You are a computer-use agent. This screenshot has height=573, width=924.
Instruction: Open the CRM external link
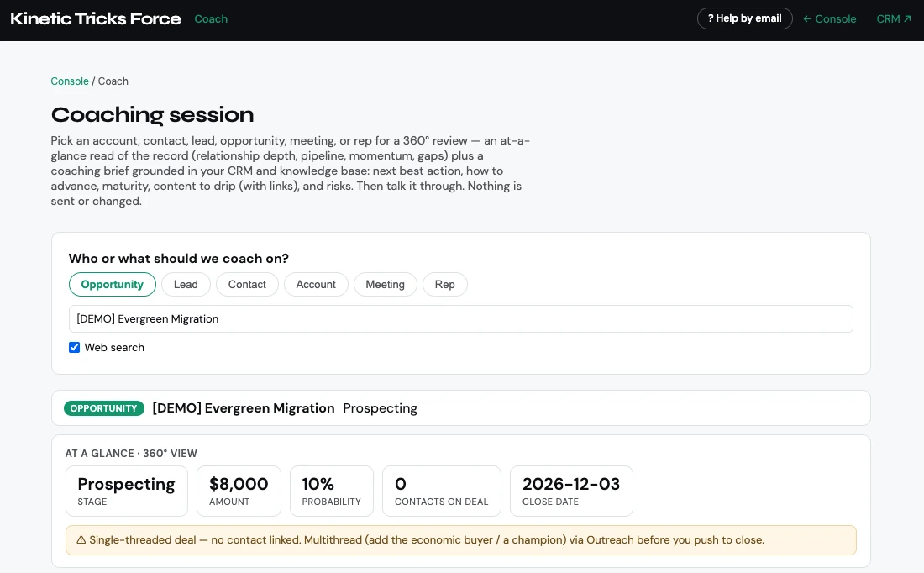pyautogui.click(x=894, y=18)
